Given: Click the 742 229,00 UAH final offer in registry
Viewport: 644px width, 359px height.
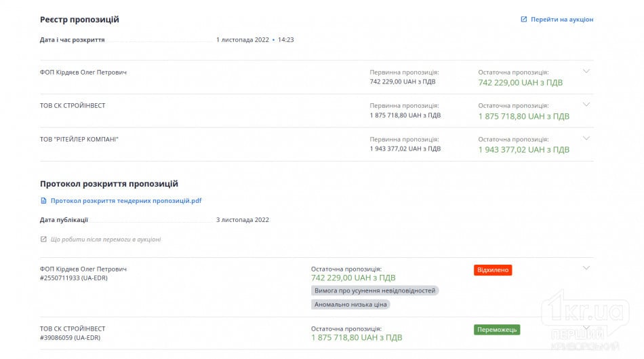Looking at the screenshot, I should click(x=521, y=83).
